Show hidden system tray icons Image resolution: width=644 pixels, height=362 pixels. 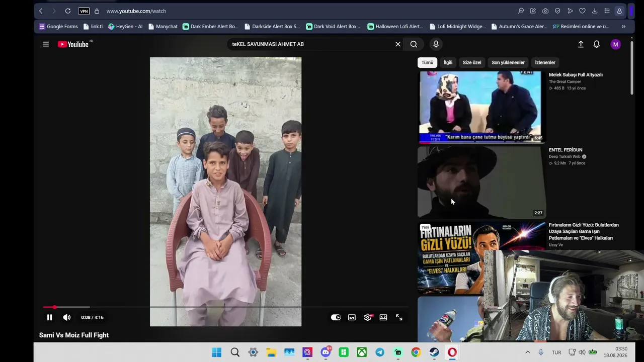[528, 352]
